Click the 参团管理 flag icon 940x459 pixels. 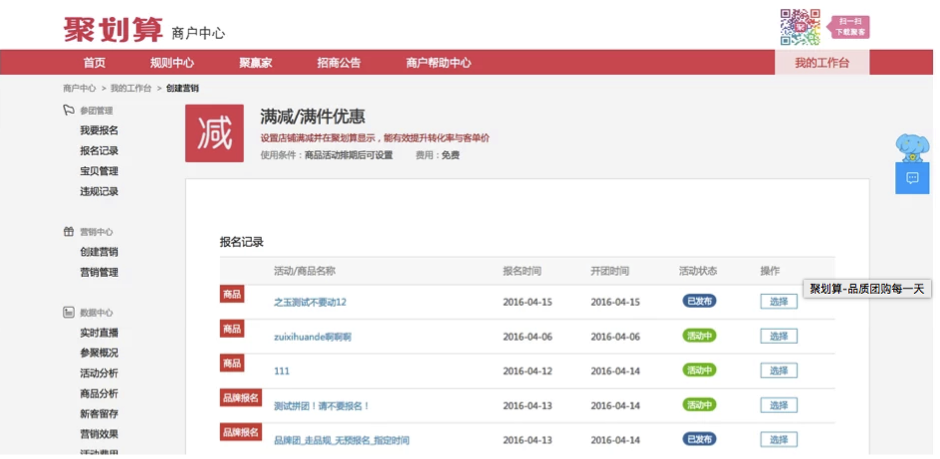coord(68,110)
